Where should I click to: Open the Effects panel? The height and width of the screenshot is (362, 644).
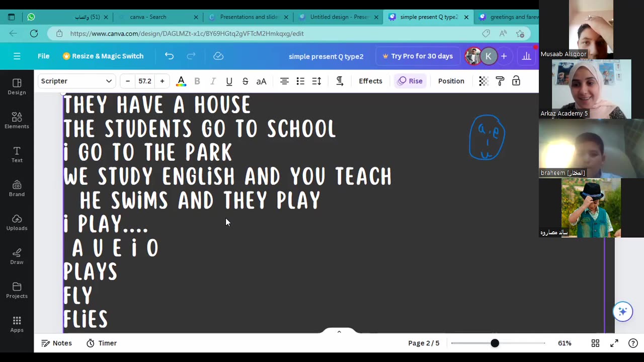[370, 81]
